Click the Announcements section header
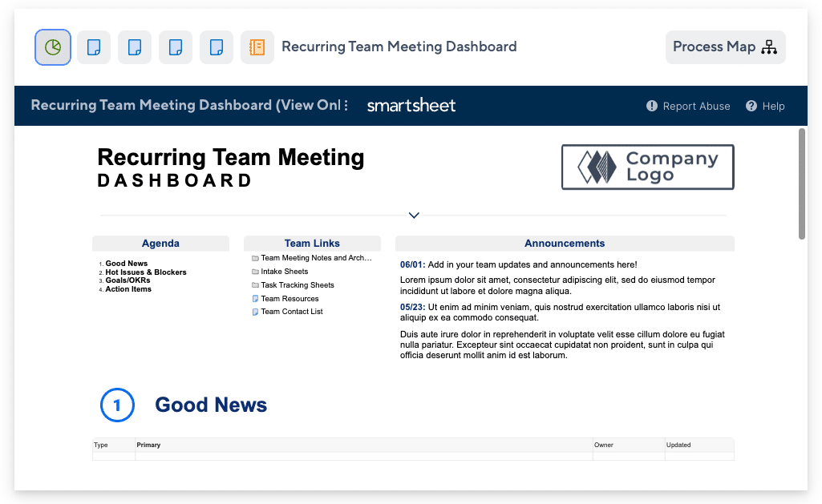822x504 pixels. pyautogui.click(x=565, y=243)
